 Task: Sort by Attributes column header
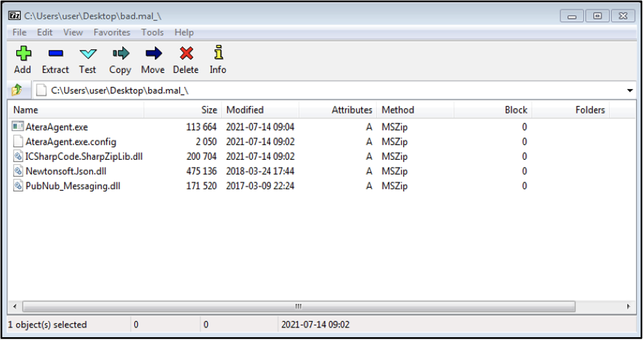[x=338, y=110]
